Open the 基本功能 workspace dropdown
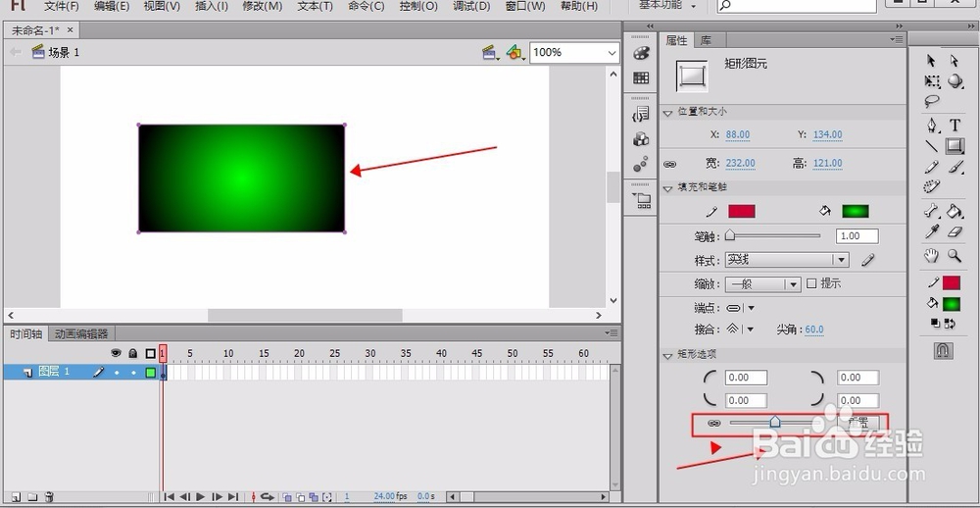This screenshot has width=980, height=508. click(x=666, y=6)
